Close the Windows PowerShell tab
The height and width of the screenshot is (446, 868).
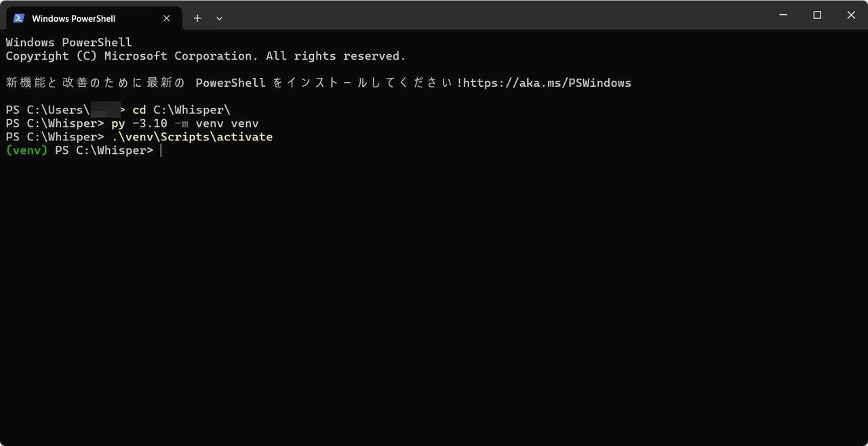[167, 18]
